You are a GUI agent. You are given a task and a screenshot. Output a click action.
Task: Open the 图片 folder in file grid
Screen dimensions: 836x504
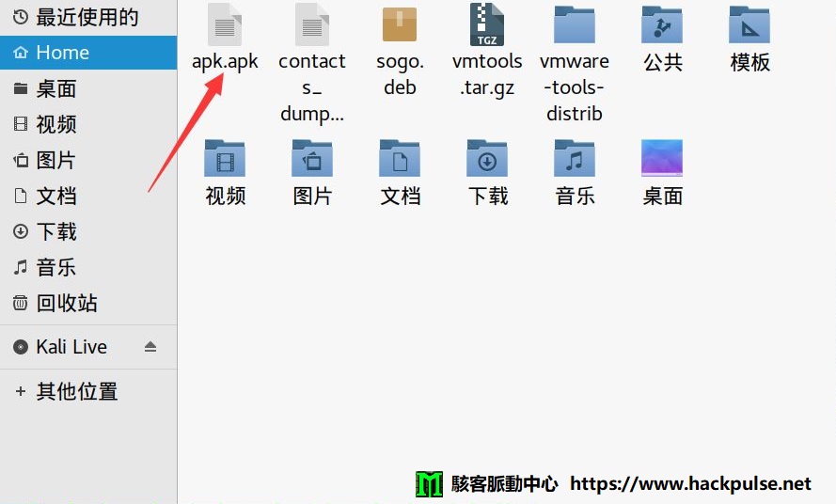pyautogui.click(x=311, y=159)
